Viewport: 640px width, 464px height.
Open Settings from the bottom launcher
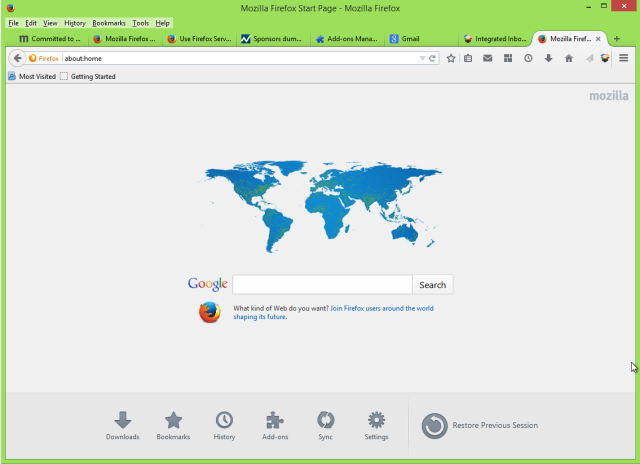click(x=376, y=426)
